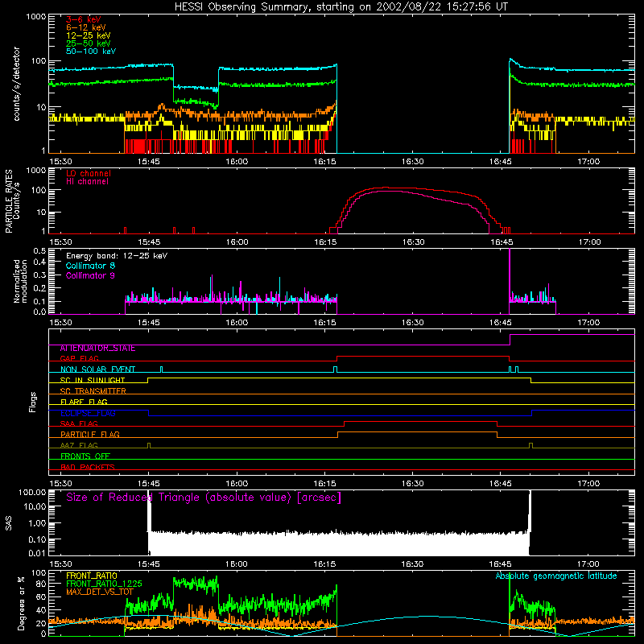Viewport: 644px width, 644px height.
Task: Click the 17:00 time tick under the Flags panel
Action: tap(588, 484)
